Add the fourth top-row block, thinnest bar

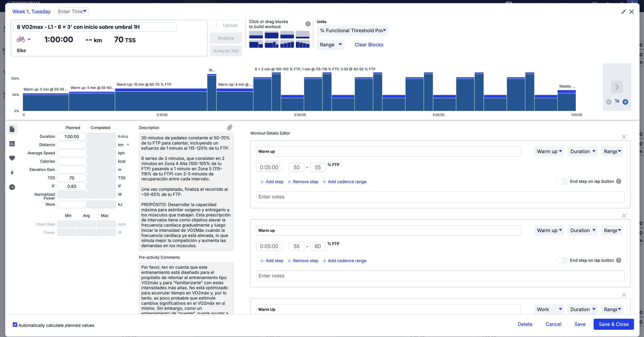click(x=302, y=35)
